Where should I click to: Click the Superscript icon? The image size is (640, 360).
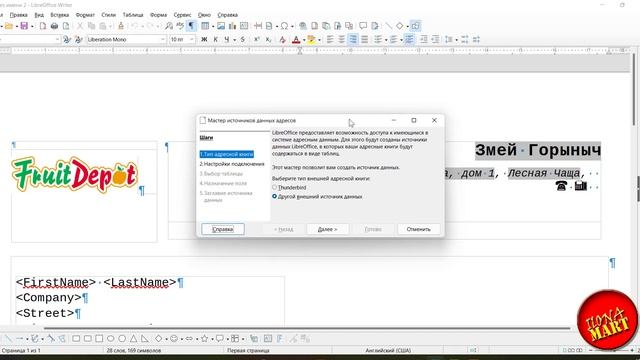click(257, 40)
